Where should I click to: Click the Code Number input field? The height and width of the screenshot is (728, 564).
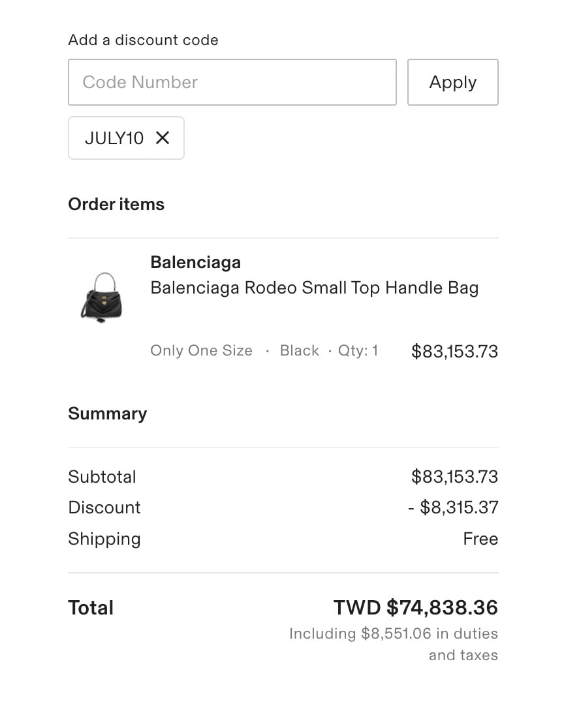click(x=232, y=82)
